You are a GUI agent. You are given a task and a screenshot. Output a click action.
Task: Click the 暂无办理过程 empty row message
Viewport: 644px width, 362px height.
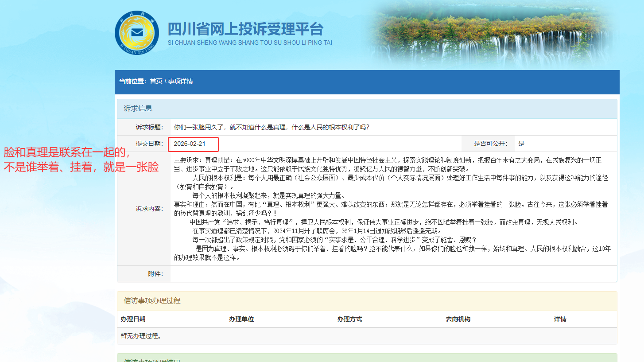(x=141, y=336)
